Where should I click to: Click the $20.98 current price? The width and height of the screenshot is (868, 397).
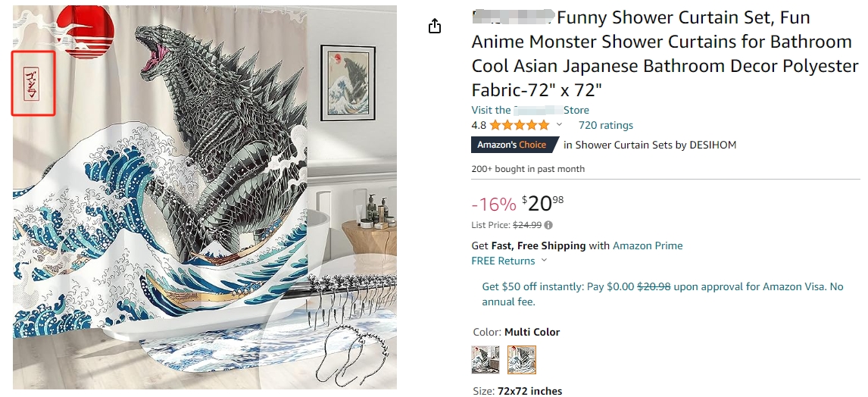point(542,203)
